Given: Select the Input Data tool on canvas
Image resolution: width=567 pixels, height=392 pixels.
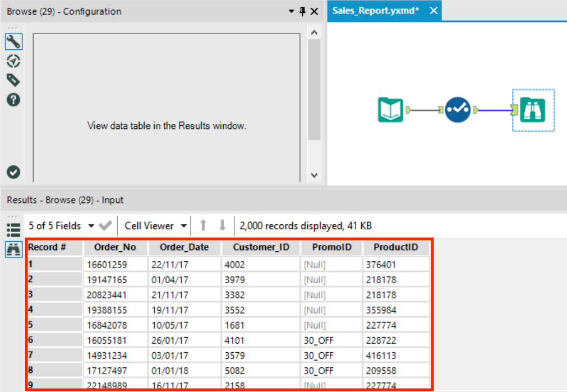Looking at the screenshot, I should pos(390,110).
